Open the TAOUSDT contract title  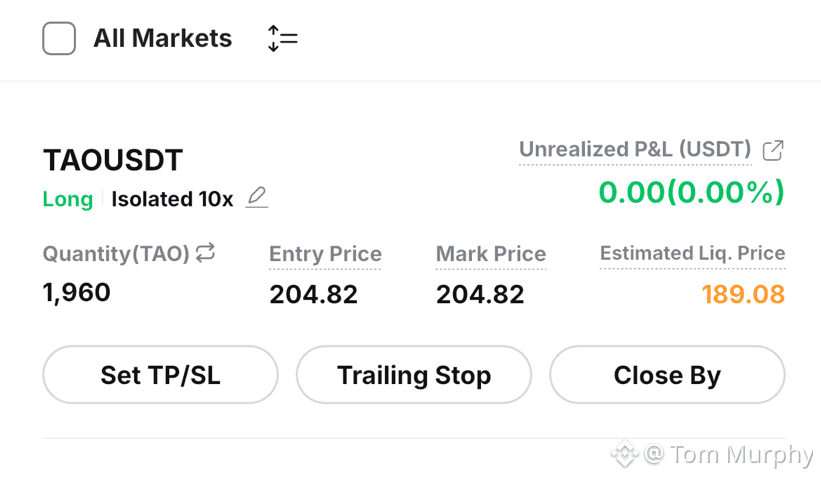tap(113, 160)
